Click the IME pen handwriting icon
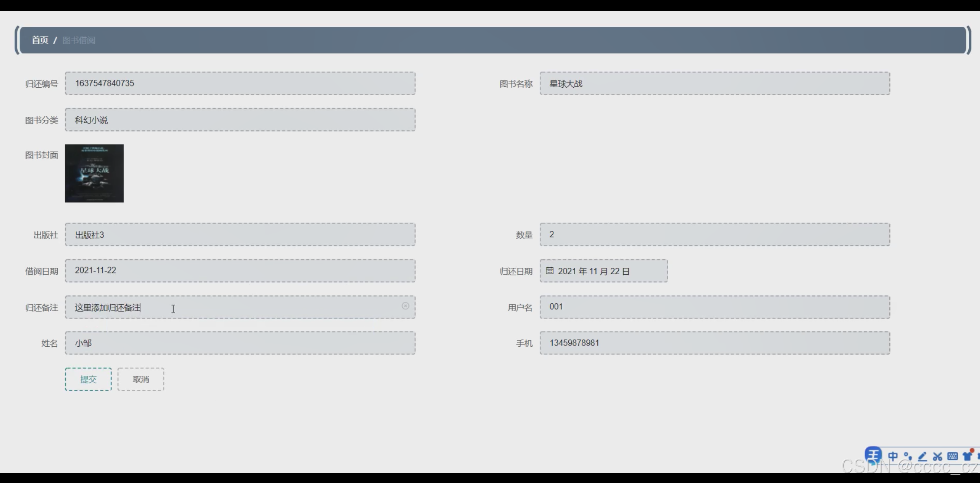 [922, 457]
